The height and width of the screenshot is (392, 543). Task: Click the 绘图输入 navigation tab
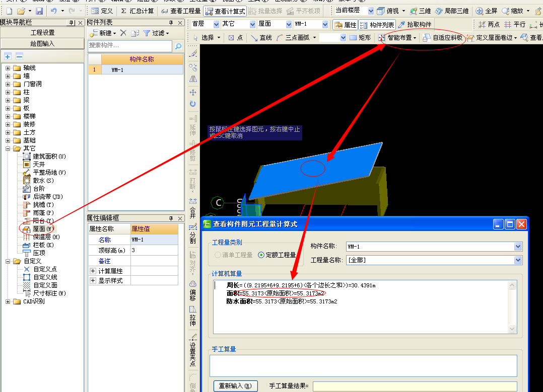[42, 44]
